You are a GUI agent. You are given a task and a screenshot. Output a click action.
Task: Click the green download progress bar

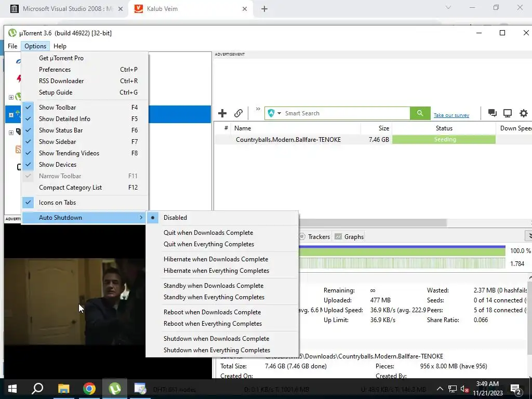pyautogui.click(x=402, y=251)
